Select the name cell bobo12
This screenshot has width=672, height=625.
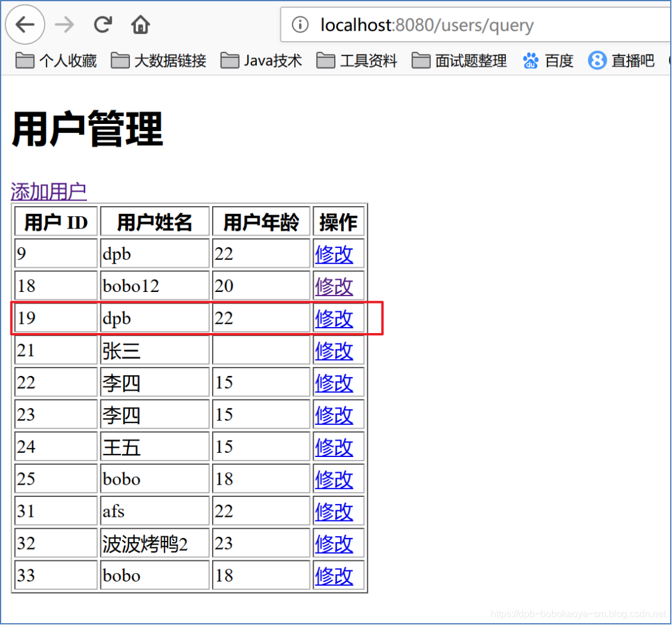155,285
